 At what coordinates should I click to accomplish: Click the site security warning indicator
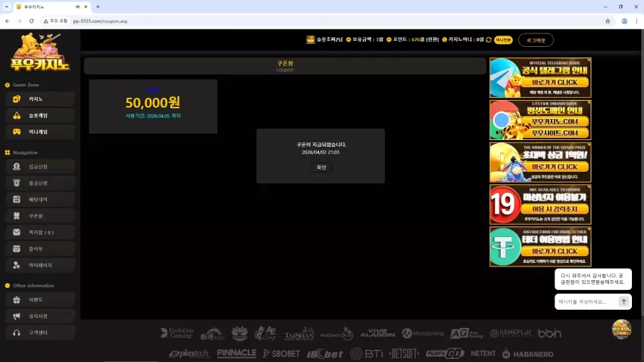click(x=55, y=21)
